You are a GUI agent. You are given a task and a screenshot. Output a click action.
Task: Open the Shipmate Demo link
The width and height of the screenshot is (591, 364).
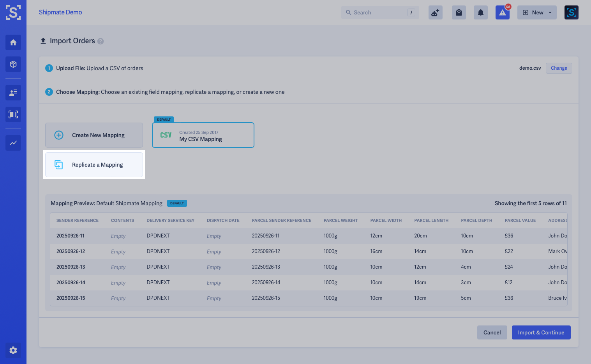point(60,12)
